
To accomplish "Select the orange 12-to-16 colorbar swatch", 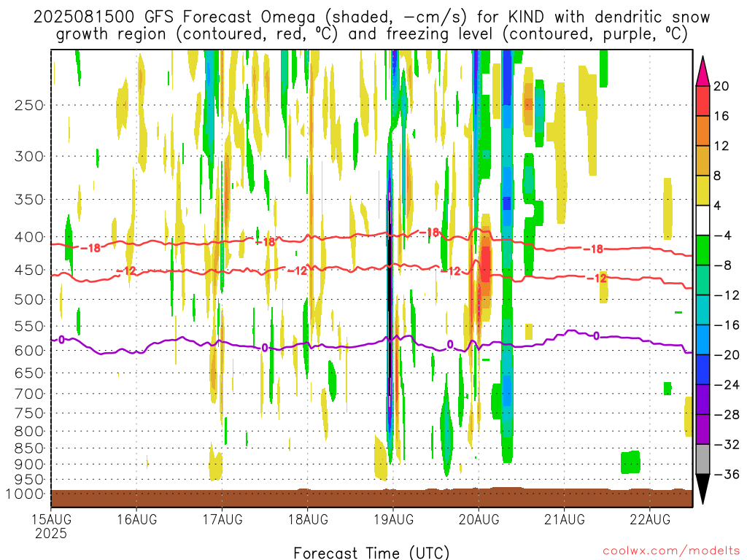I will point(703,131).
